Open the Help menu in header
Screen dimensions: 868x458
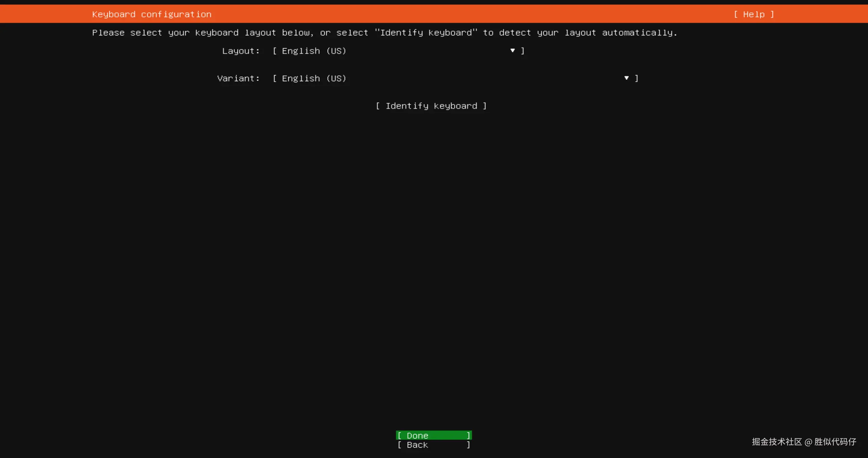click(753, 14)
